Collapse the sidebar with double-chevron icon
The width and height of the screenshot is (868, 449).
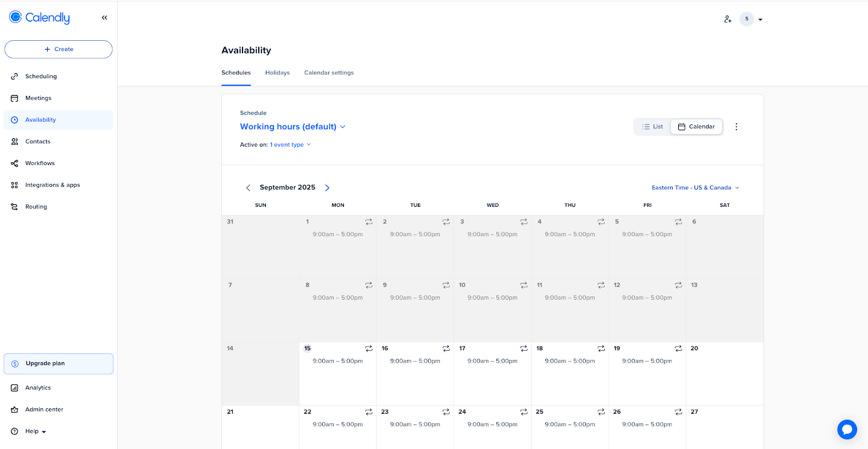[x=104, y=18]
